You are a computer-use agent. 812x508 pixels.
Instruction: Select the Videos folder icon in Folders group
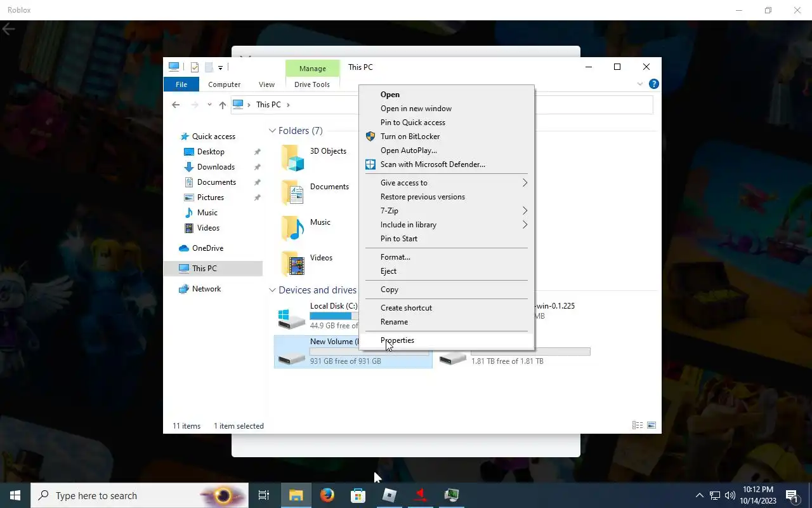click(292, 264)
